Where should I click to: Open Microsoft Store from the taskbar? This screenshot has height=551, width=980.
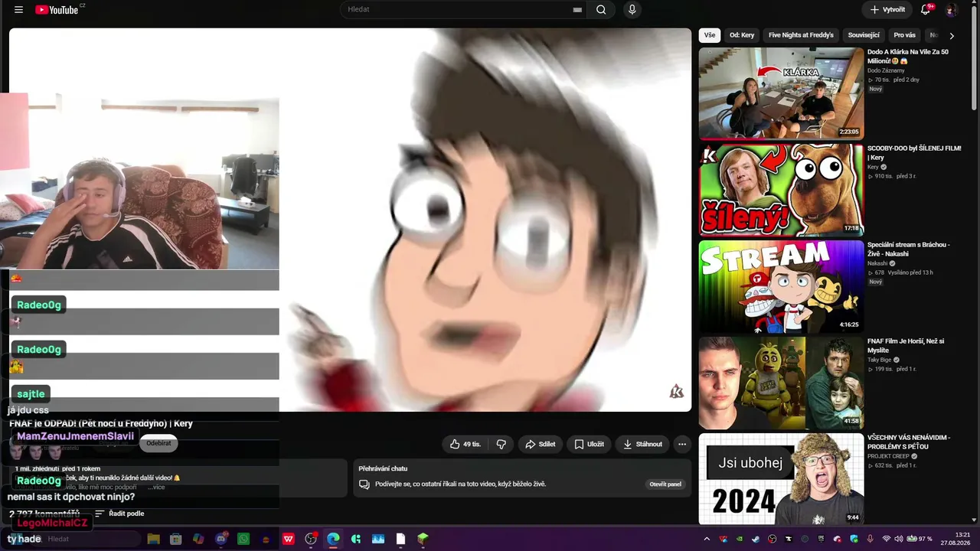pyautogui.click(x=175, y=539)
